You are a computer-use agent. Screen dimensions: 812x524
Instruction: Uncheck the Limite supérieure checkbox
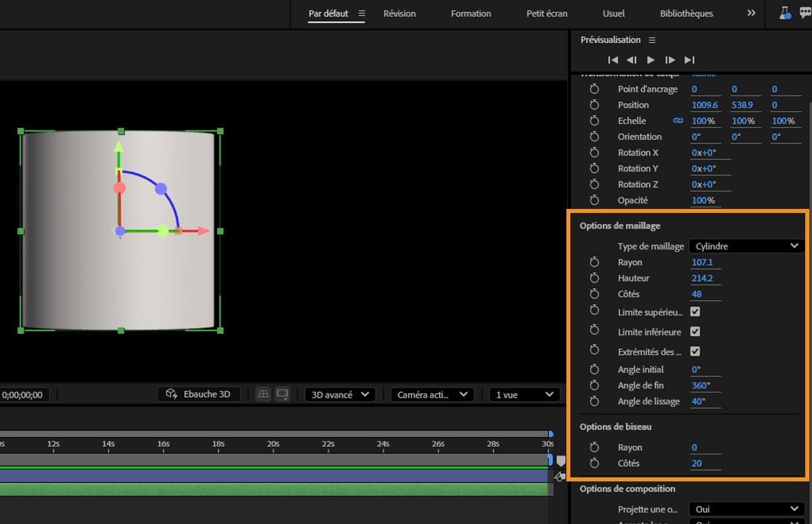tap(695, 312)
